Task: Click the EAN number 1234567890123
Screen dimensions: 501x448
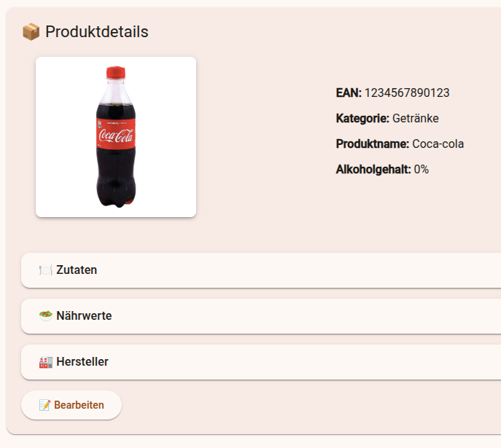Action: (407, 93)
